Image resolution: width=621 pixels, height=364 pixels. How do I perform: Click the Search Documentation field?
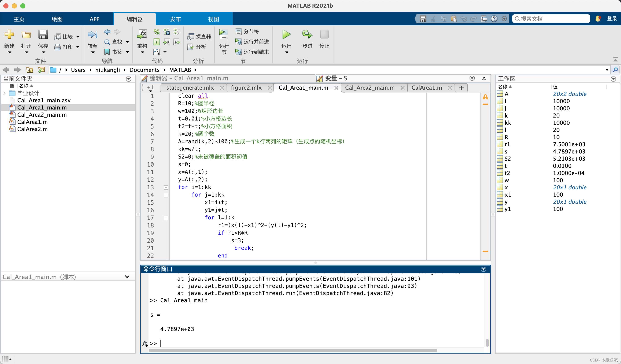click(551, 19)
